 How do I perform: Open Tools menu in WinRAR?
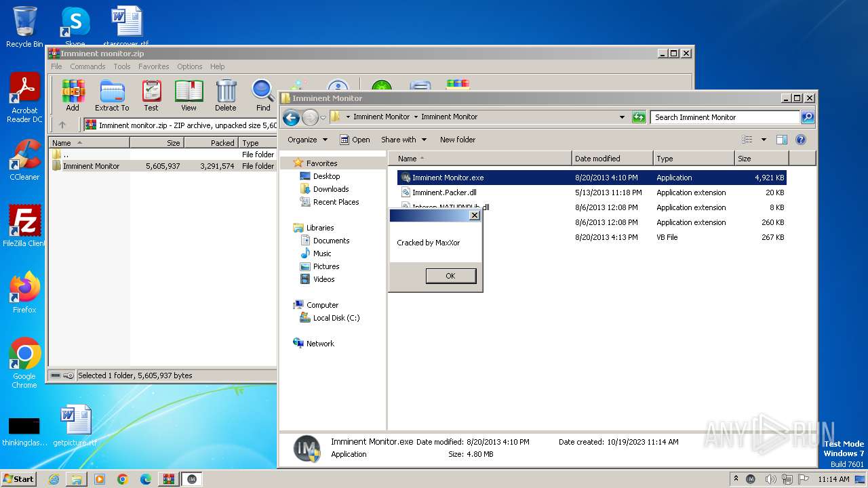pos(122,66)
